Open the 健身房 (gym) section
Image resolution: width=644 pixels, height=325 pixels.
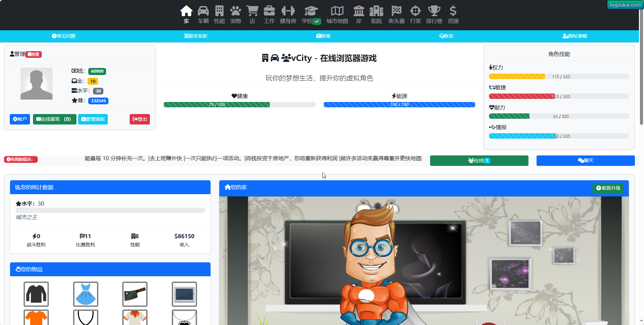[x=288, y=14]
